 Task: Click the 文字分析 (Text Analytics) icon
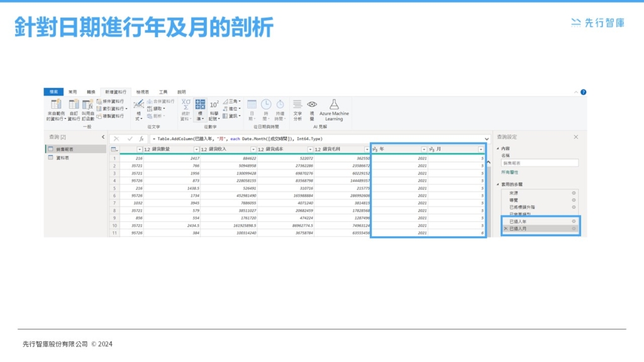click(297, 104)
